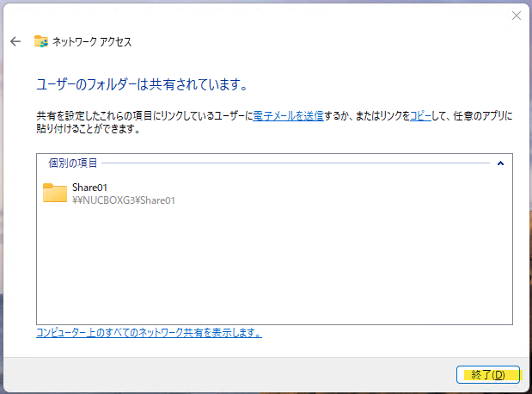
Task: Click the back arrow in the wizard header
Action: tap(15, 41)
